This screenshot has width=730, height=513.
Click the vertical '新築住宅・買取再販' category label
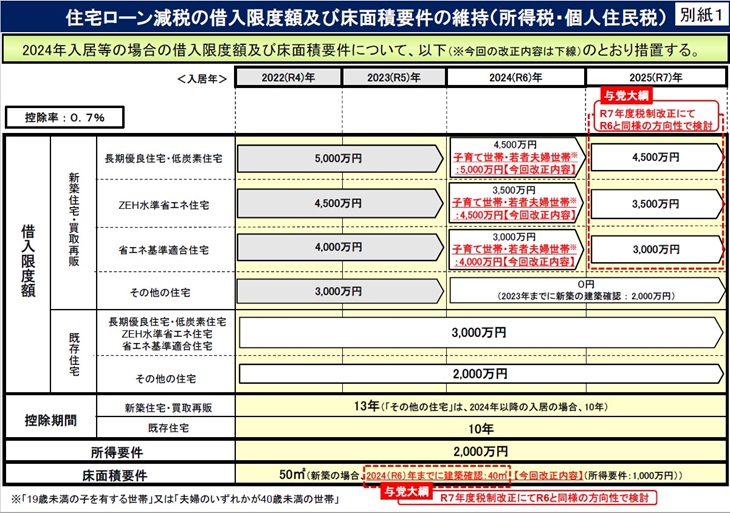point(74,219)
